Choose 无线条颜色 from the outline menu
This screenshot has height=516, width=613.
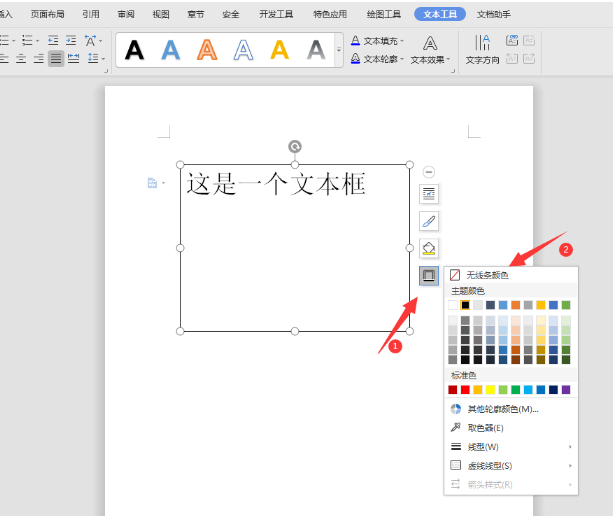coord(511,275)
